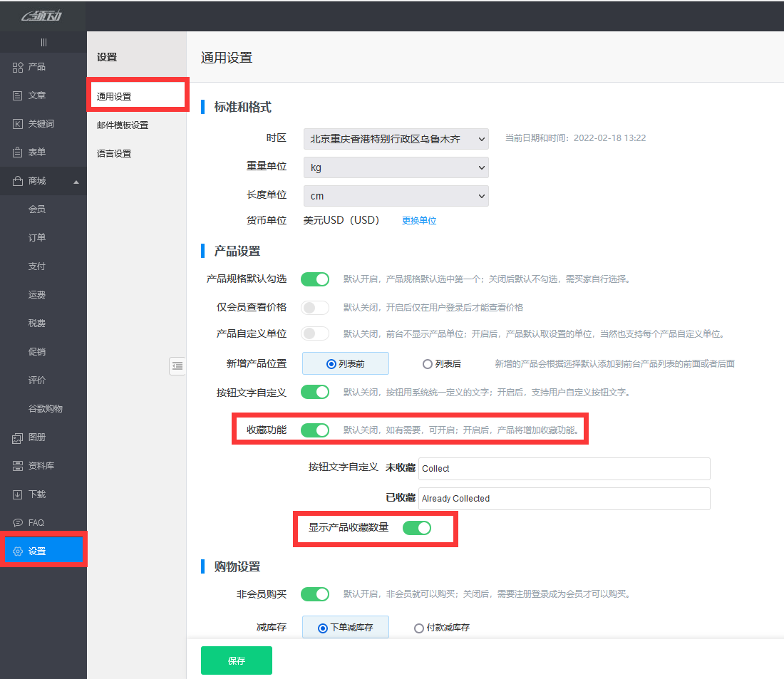Enable the 仅会员查看价格 switch

[x=315, y=307]
